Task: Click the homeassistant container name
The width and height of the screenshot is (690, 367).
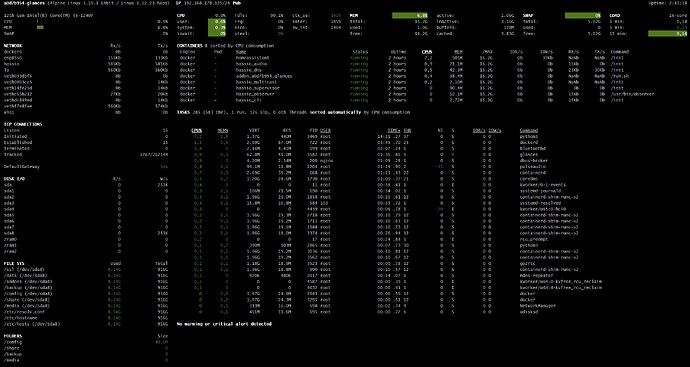Action: (253, 58)
